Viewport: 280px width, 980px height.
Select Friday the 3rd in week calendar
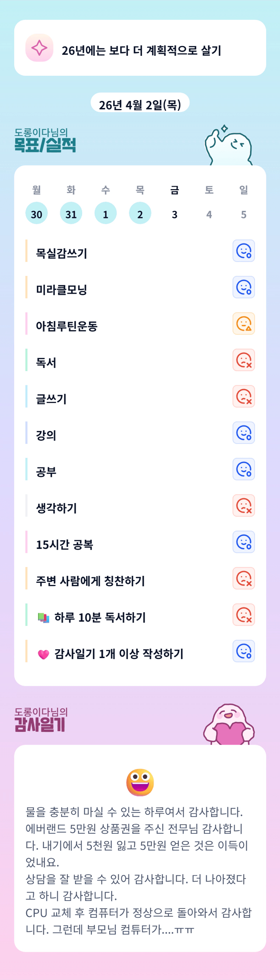pyautogui.click(x=175, y=215)
